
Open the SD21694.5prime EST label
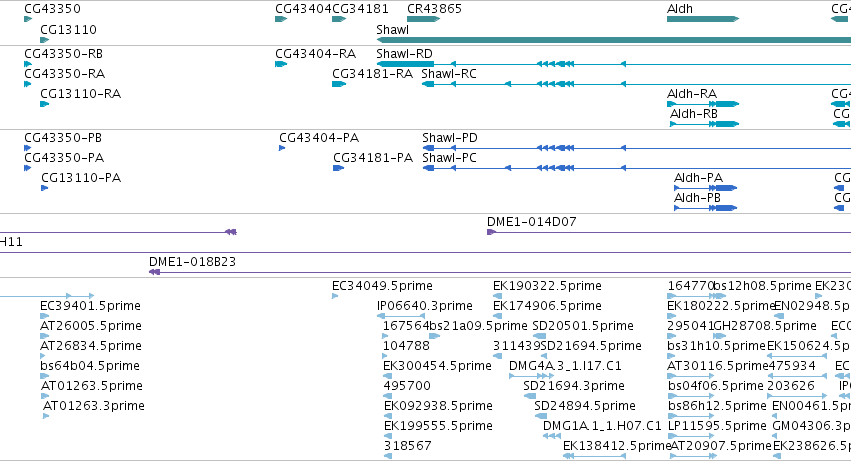(x=591, y=346)
